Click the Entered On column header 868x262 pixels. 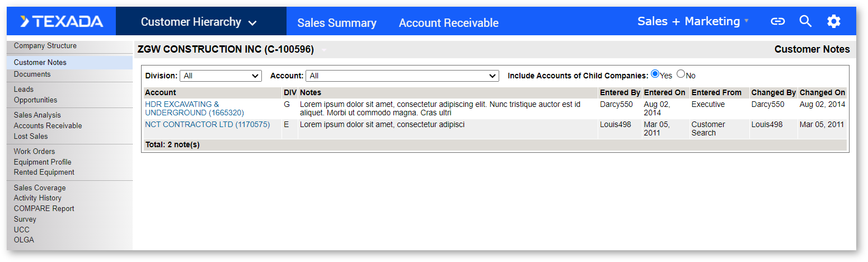point(665,93)
